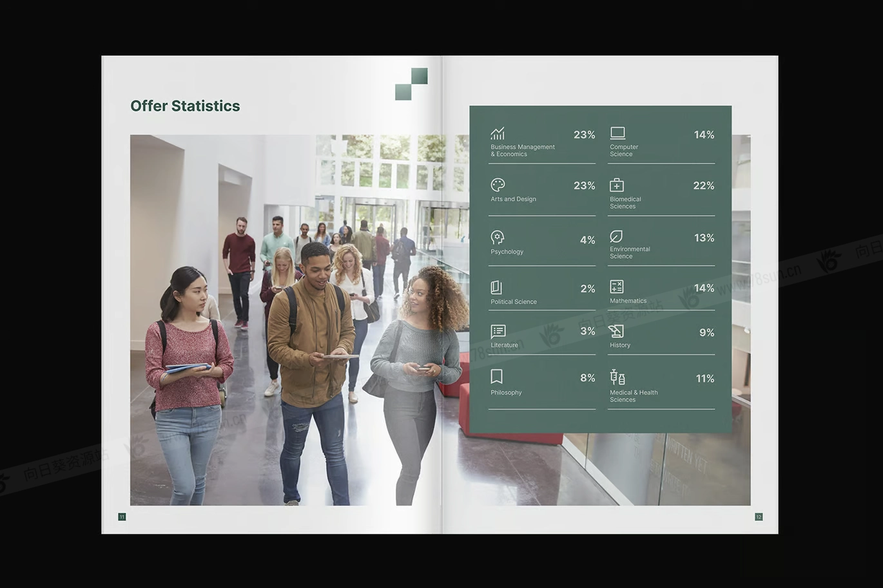883x588 pixels.
Task: Click the 11% Medical & Health value
Action: 704,379
